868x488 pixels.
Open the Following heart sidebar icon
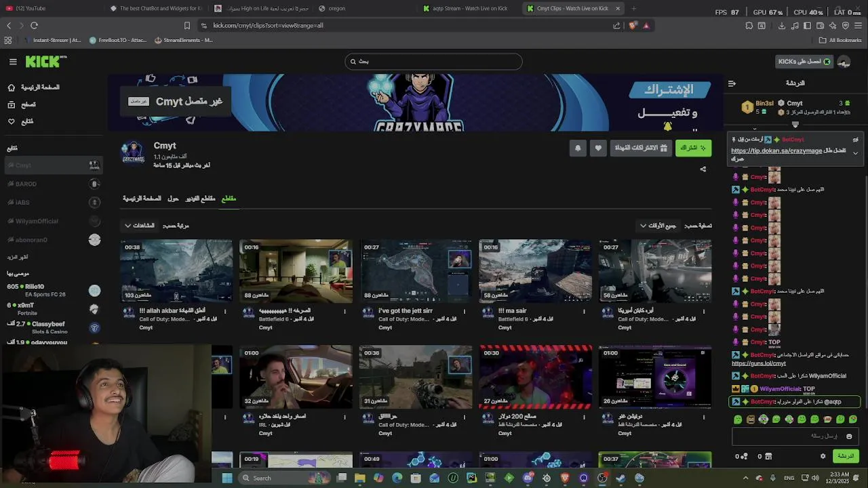click(12, 121)
